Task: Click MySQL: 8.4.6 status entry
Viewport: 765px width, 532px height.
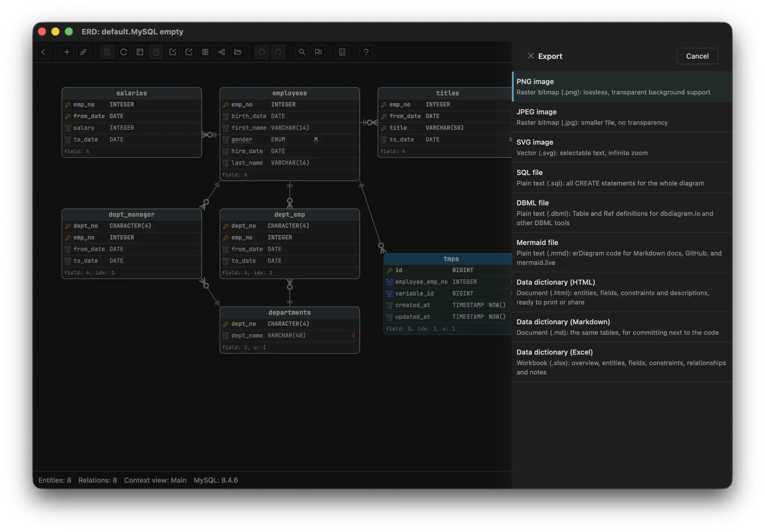Action: pos(216,480)
